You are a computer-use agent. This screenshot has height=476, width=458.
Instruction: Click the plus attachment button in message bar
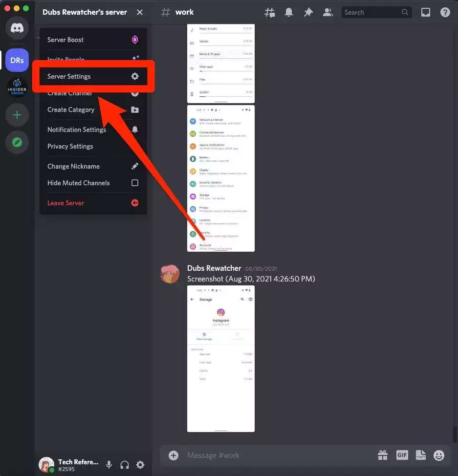tap(174, 455)
